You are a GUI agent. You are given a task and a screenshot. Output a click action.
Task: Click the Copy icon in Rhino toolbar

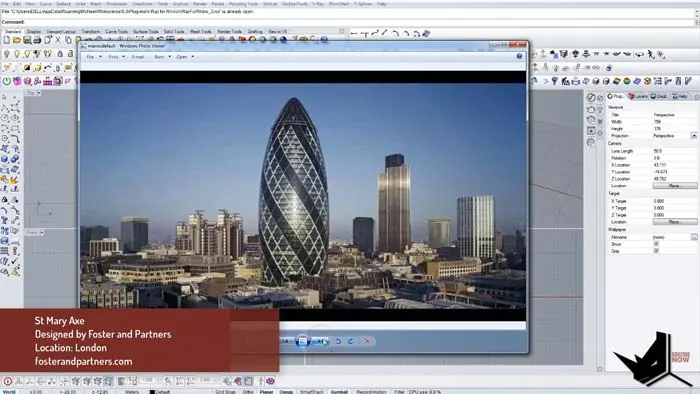[x=68, y=40]
